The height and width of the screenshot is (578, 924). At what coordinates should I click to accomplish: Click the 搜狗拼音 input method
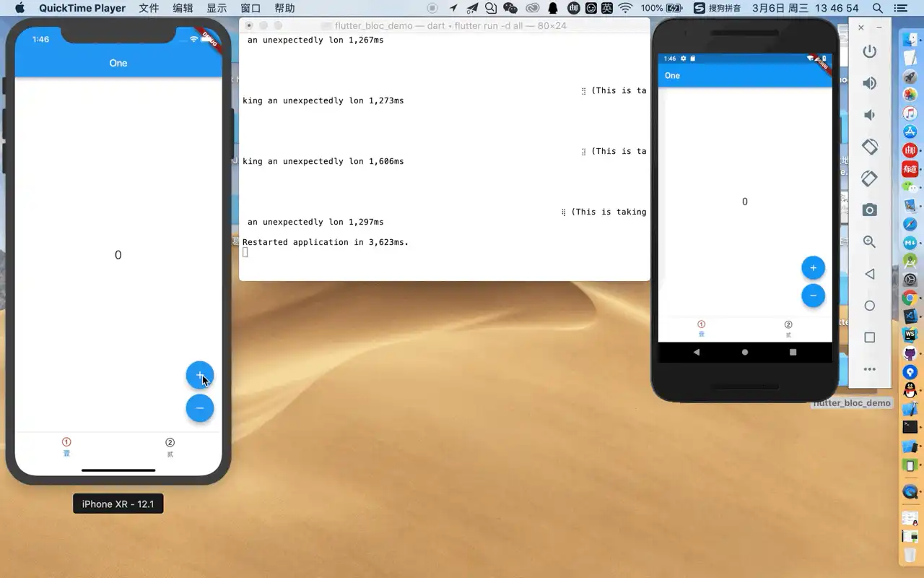718,8
